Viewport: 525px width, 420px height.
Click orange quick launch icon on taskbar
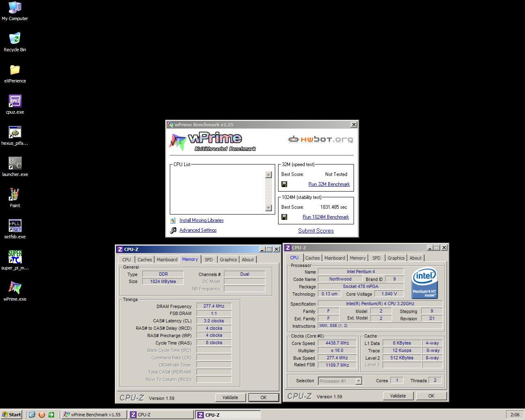pyautogui.click(x=41, y=415)
